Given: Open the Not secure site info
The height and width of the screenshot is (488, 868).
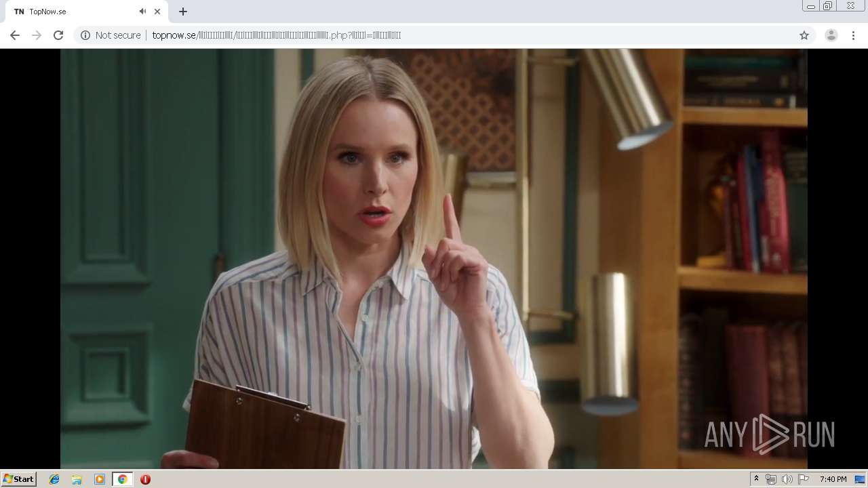Looking at the screenshot, I should pos(111,35).
